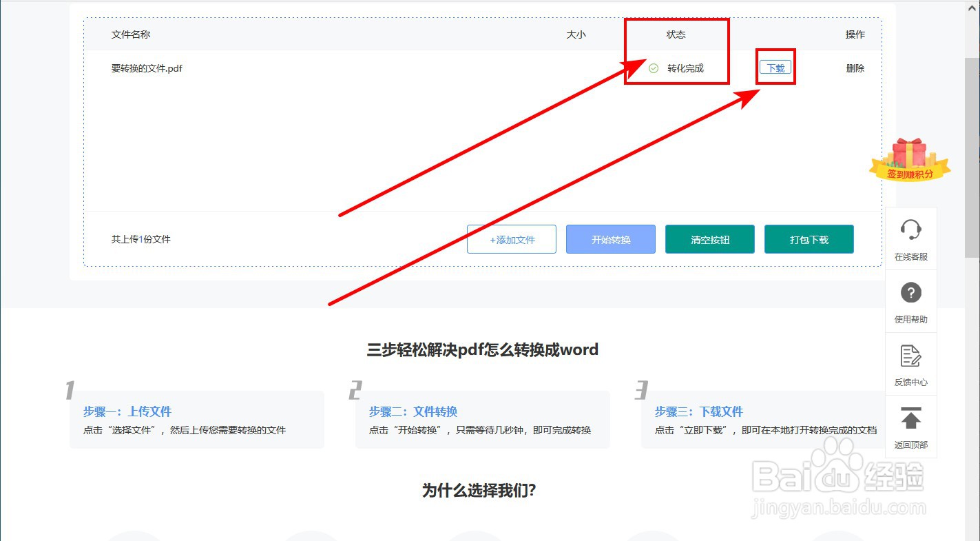The height and width of the screenshot is (541, 980).
Task: Click the +添加文件 add file button
Action: 512,239
